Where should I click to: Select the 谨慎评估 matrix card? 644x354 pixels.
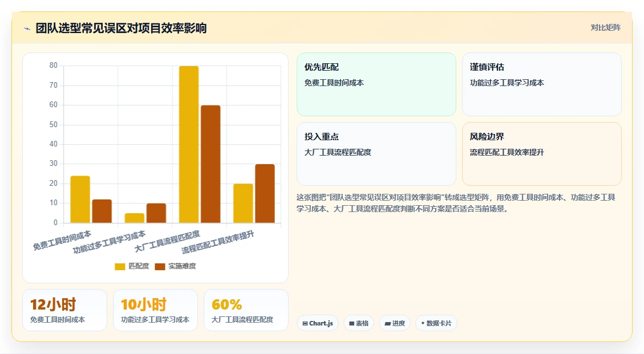(542, 84)
